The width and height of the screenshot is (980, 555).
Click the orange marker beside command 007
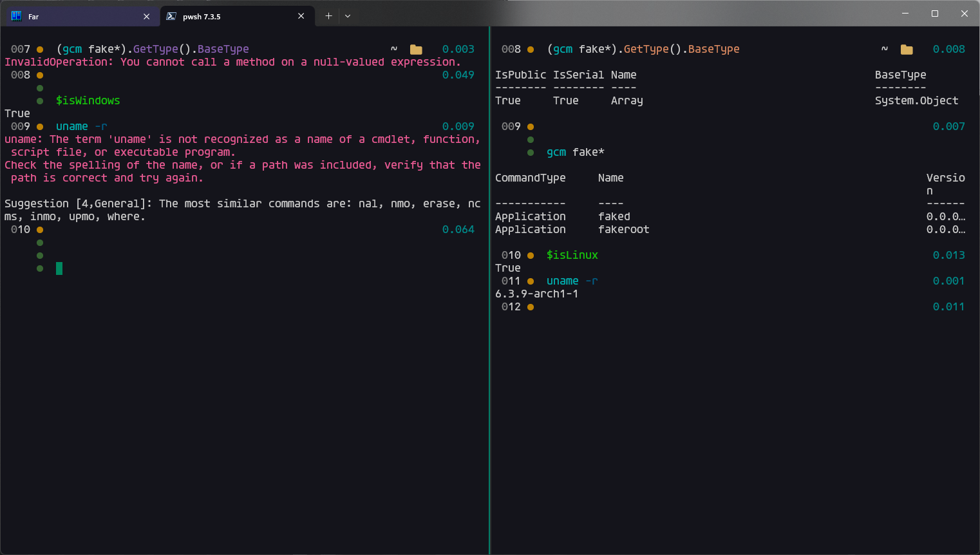pos(39,49)
